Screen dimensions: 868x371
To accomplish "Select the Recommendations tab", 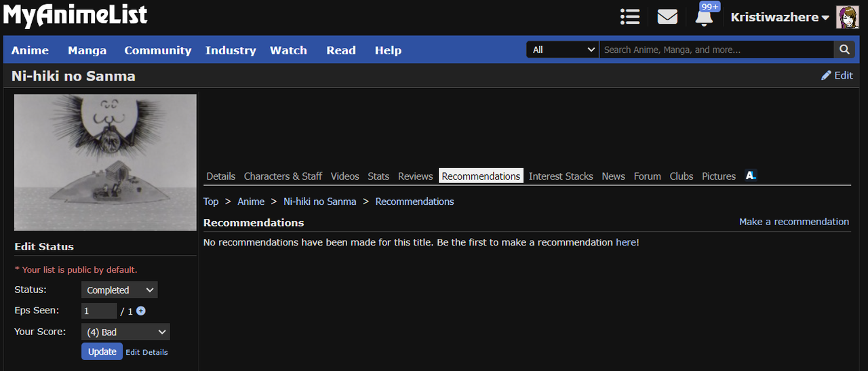I will 481,176.
